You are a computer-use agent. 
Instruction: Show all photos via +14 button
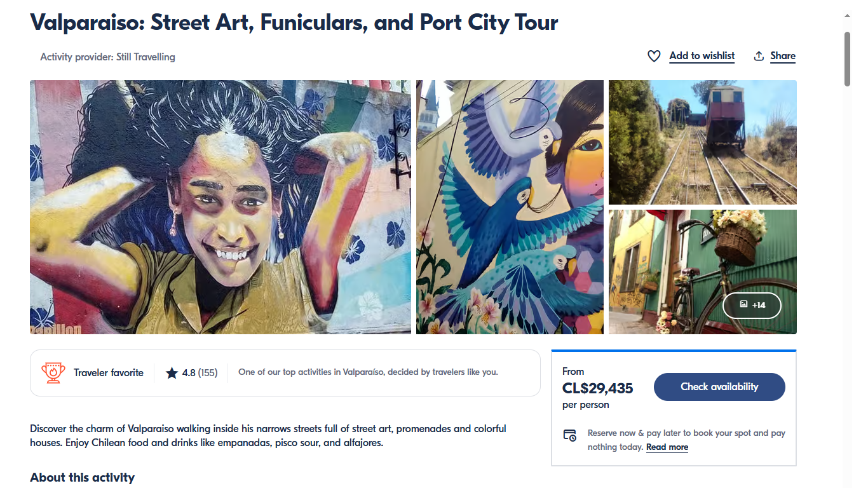[x=752, y=306]
